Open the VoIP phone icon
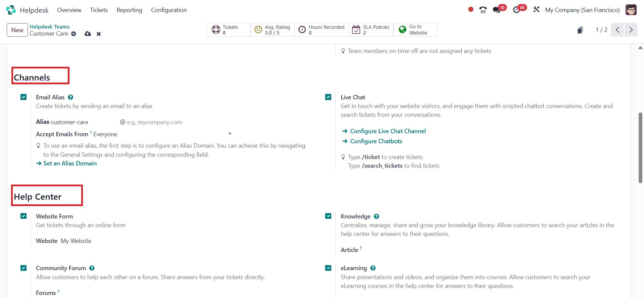Viewport: 644px width, 298px height. [x=483, y=10]
